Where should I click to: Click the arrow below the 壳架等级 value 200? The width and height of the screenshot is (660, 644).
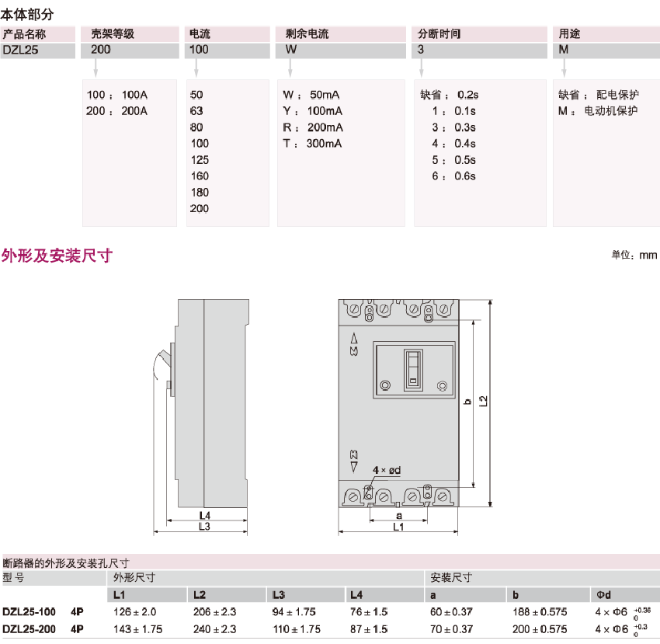click(x=95, y=68)
